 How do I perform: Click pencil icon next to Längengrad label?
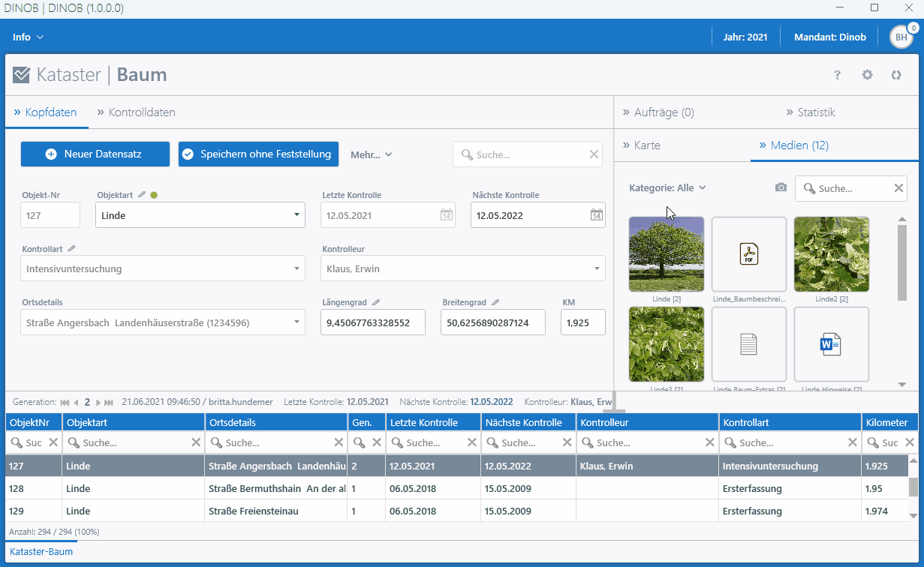[376, 302]
